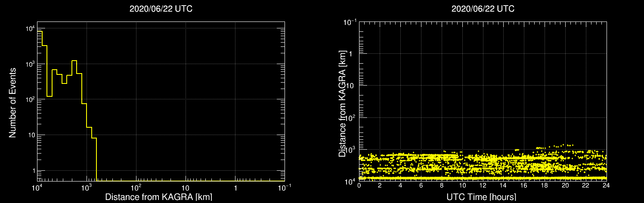Click the 22 hour tick on the UTC time axis
Screen dimensions: 644x203
pos(586,185)
